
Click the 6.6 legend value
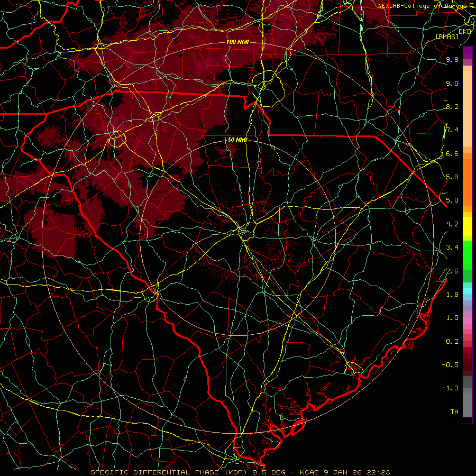click(452, 153)
